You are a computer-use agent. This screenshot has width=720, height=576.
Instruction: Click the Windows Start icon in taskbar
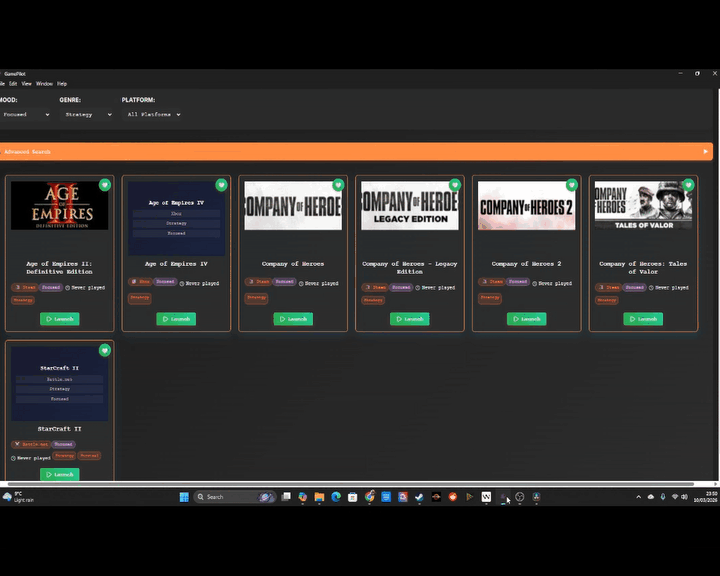point(184,497)
